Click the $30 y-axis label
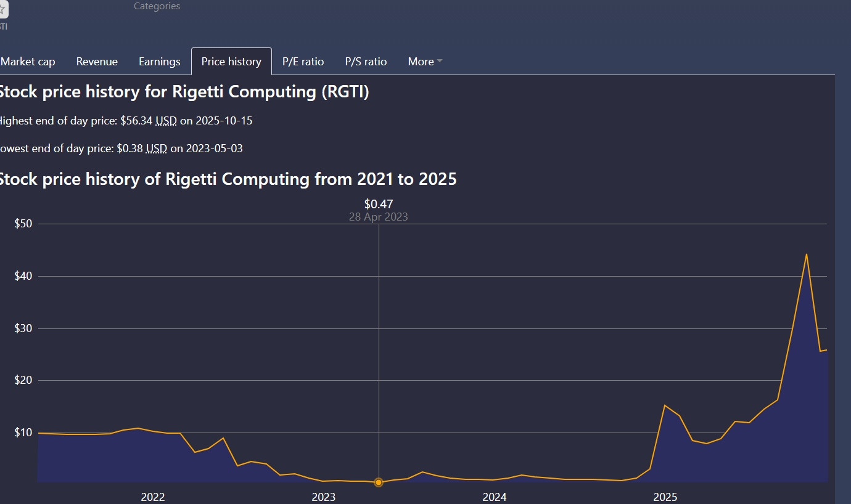Image resolution: width=851 pixels, height=504 pixels. [x=23, y=328]
